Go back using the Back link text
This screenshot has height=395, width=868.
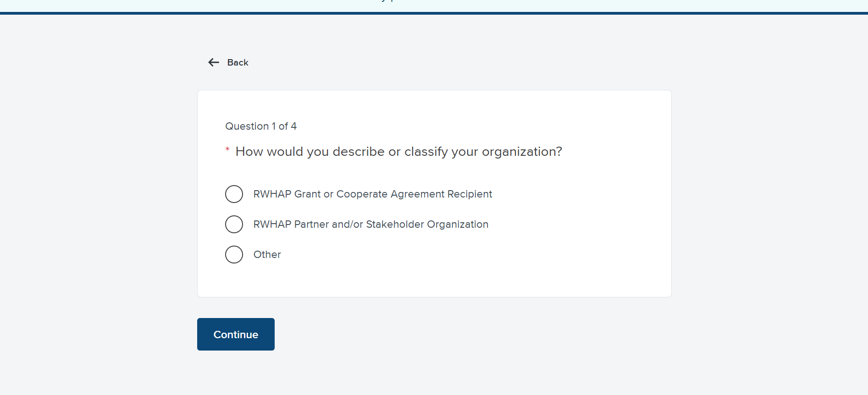[x=238, y=62]
